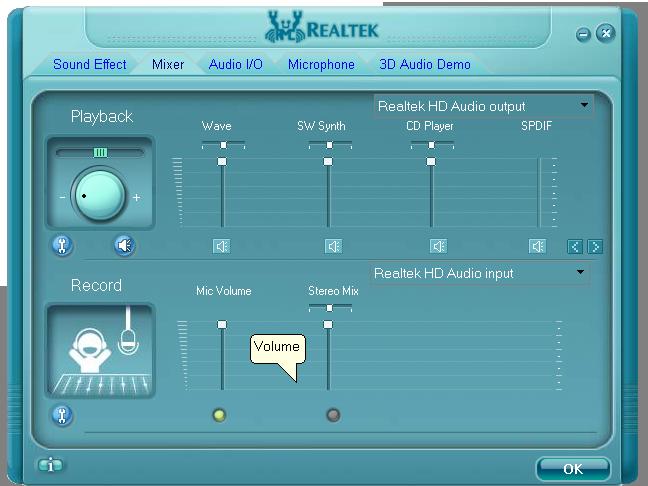The image size is (648, 486).
Task: Expand Realtek HD Audio output dropdown
Action: point(584,105)
